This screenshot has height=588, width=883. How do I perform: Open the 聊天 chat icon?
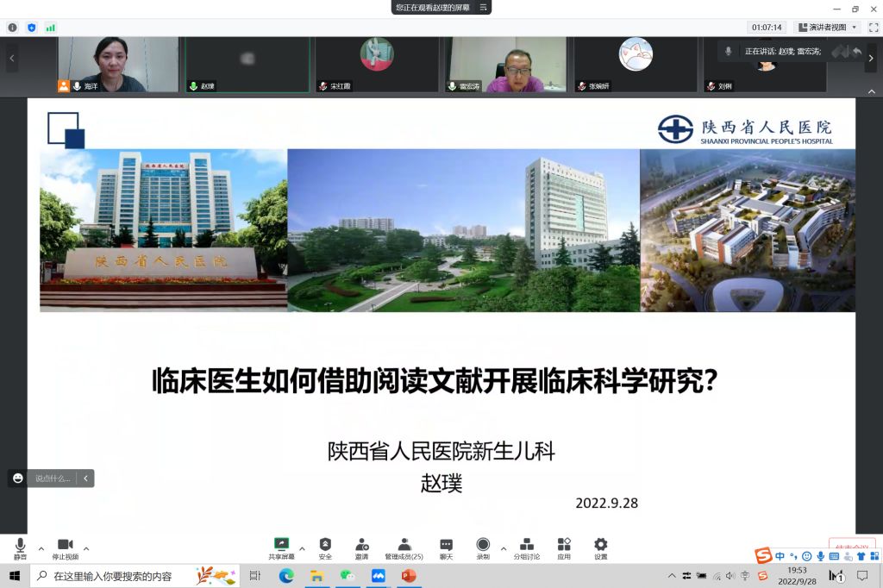click(x=446, y=547)
